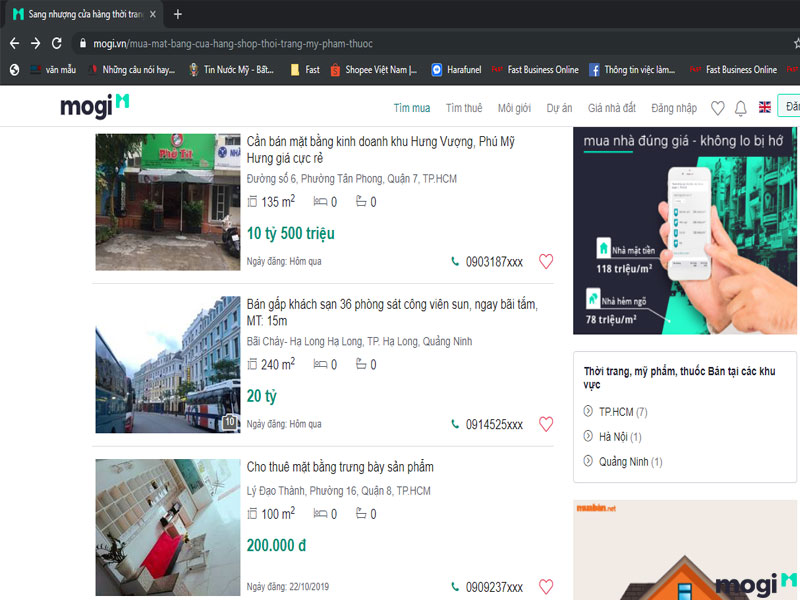Viewport: 800px width, 600px height.
Task: Select 'Tìm thuê' menu
Action: coord(464,108)
